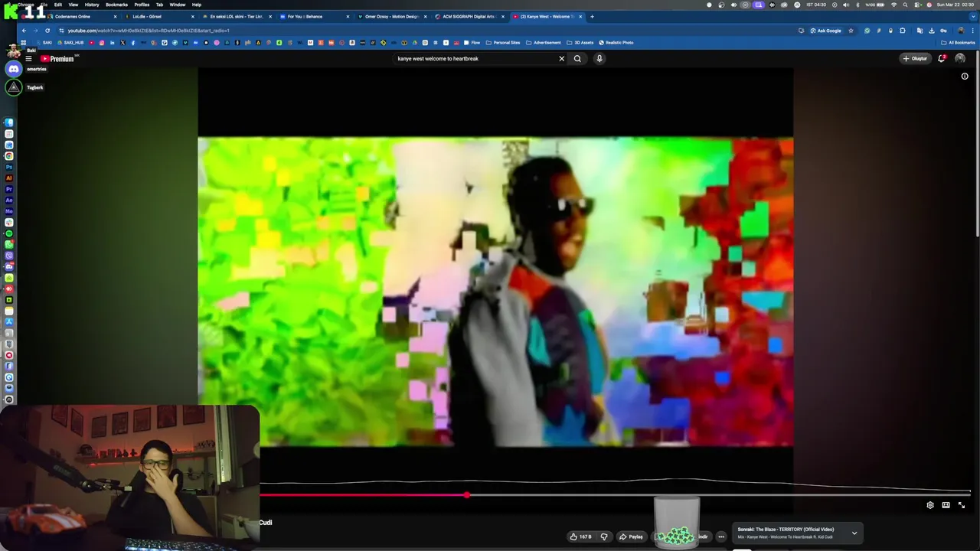Open the Wi-Fi status menu
The image size is (980, 551).
click(893, 5)
